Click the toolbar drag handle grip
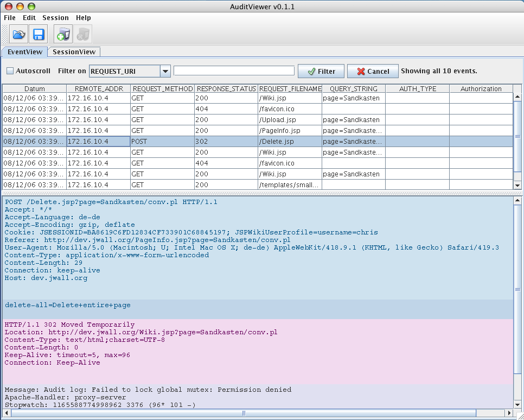Screen dimensions: 524x420 pyautogui.click(x=5, y=34)
